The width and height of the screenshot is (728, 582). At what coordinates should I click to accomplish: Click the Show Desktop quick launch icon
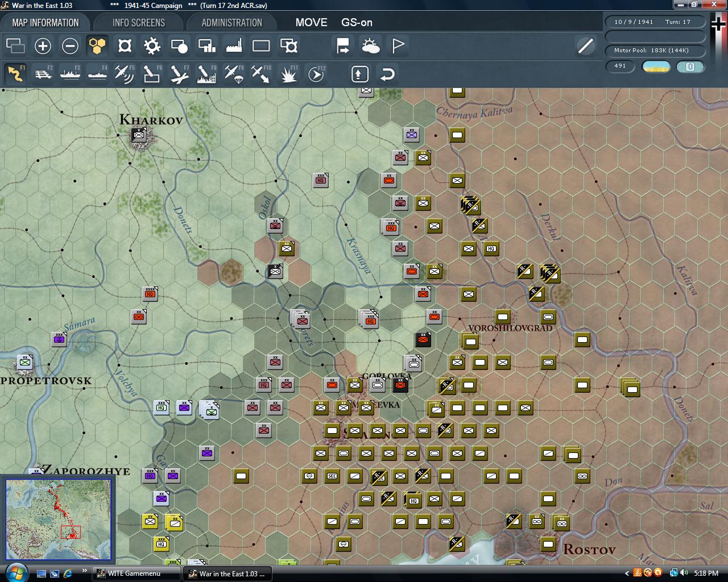[42, 573]
